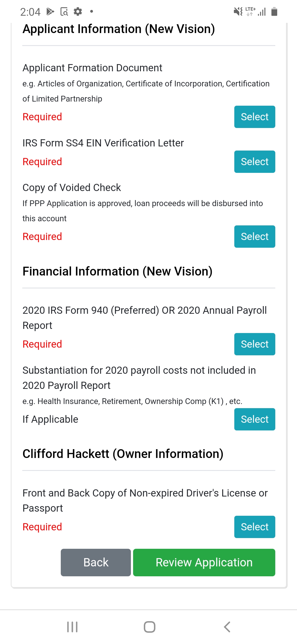Tap the Android home button icon
Image resolution: width=297 pixels, height=644 pixels.
point(149,627)
